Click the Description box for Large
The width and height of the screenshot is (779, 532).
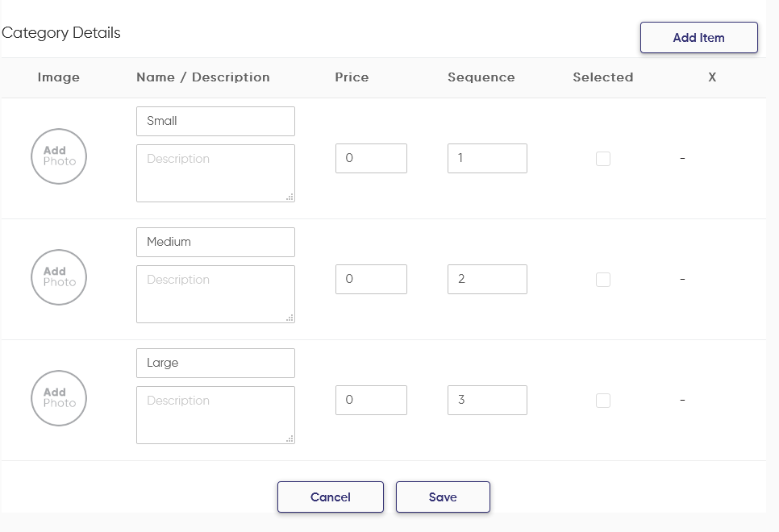click(x=215, y=414)
